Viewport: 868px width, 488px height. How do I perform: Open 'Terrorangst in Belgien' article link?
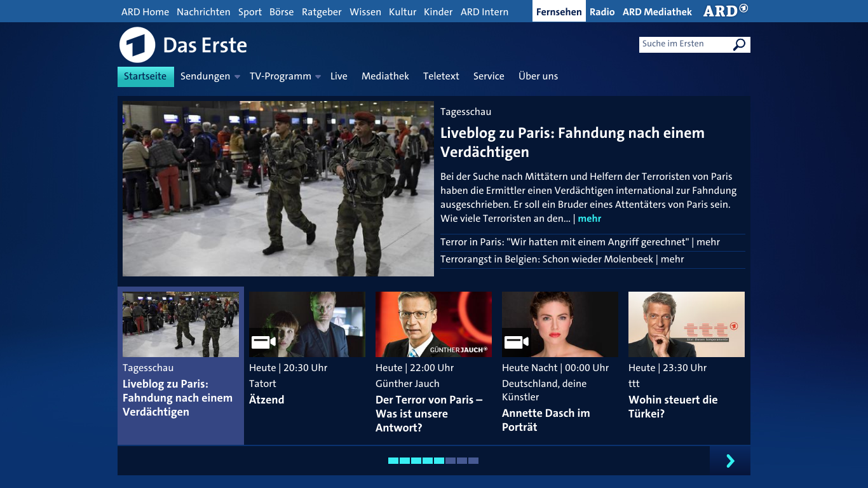546,259
